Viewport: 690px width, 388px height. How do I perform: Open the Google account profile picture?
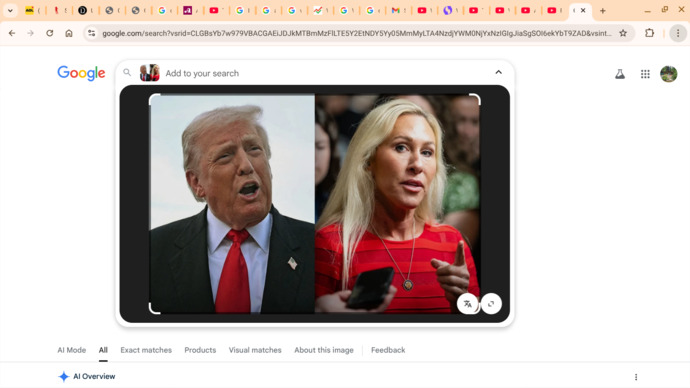668,74
